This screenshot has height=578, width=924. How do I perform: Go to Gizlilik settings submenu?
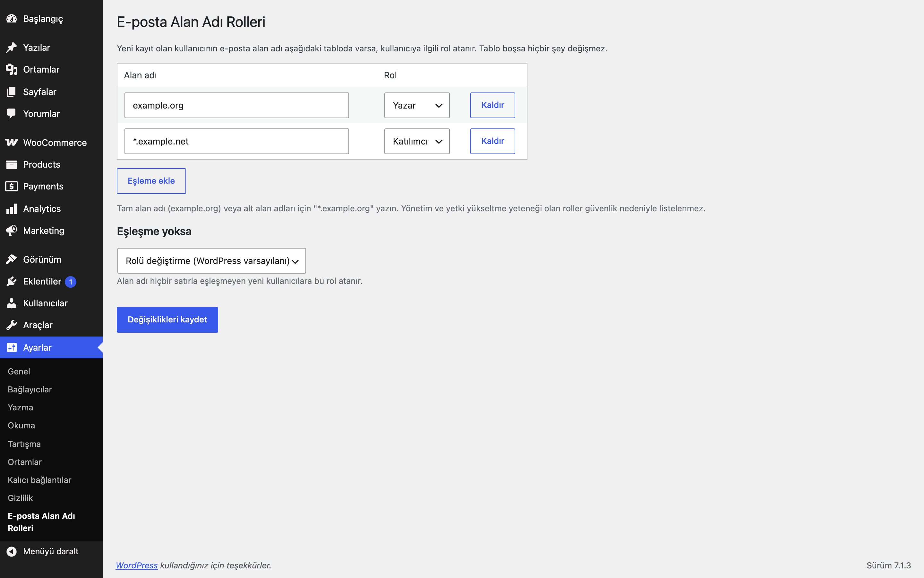point(20,498)
